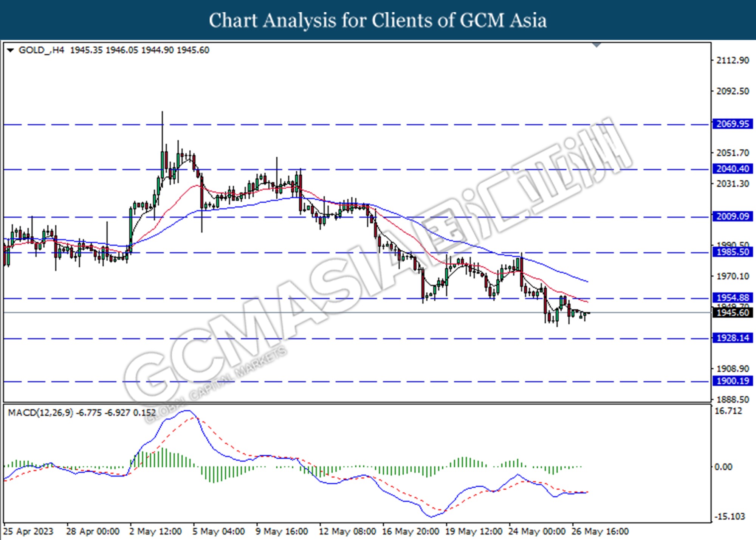Click the Chart Analysis for Clients header title
This screenshot has width=756, height=540.
378,20
